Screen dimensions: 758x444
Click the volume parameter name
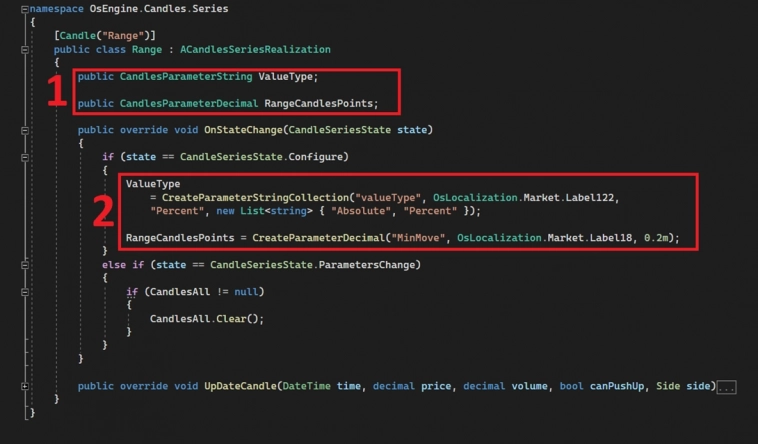[529, 386]
